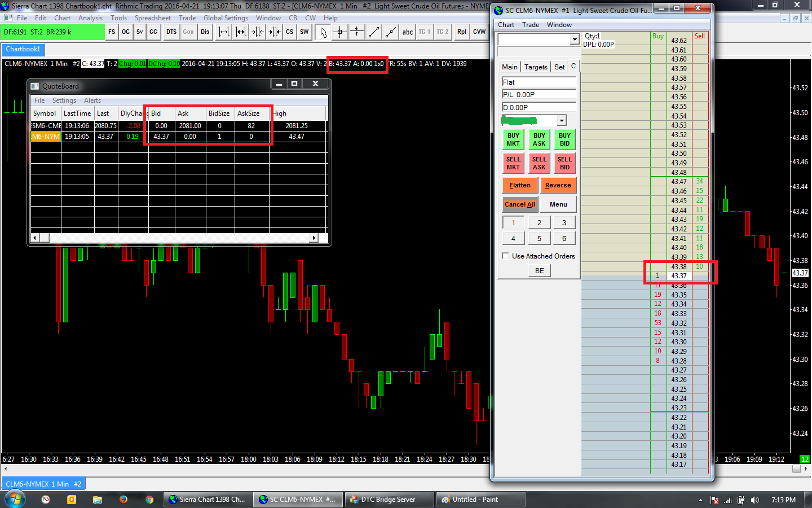Click the FS toolbar button
Screen dimensions: 812x508
click(112, 32)
